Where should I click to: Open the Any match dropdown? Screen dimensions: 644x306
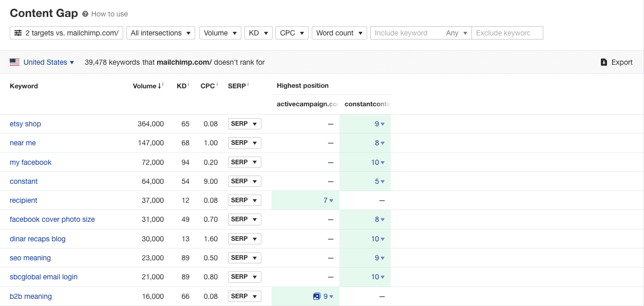(x=457, y=33)
